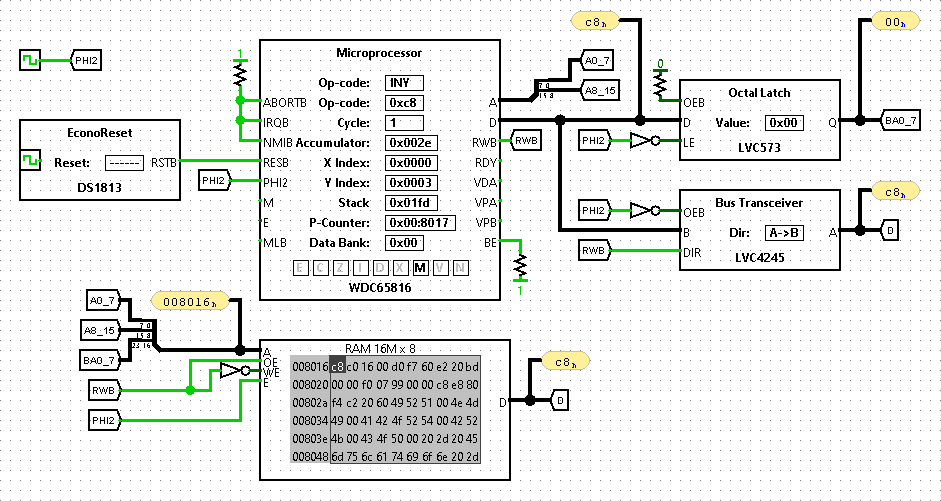Toggle the N status flag box
This screenshot has height=501, width=941.
click(x=460, y=268)
